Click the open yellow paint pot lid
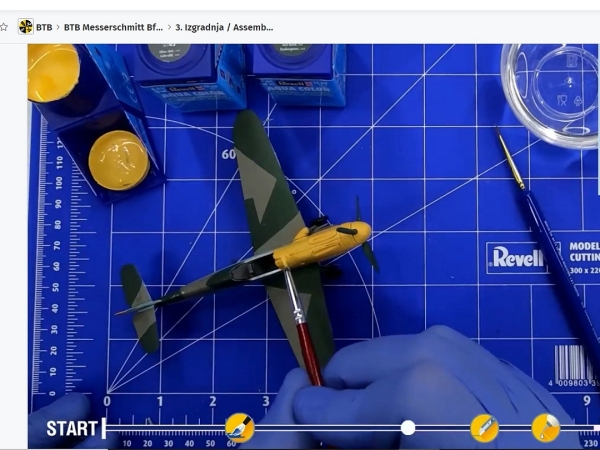The width and height of the screenshot is (600, 450). tap(118, 160)
